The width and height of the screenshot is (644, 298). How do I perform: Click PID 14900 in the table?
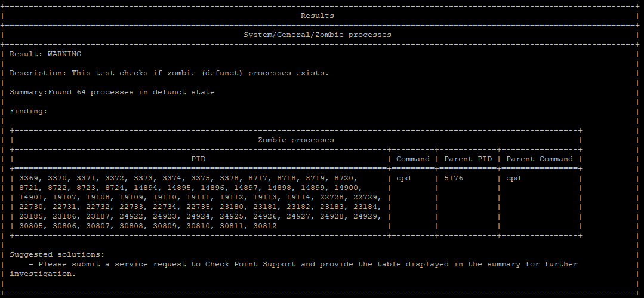[x=365, y=188]
